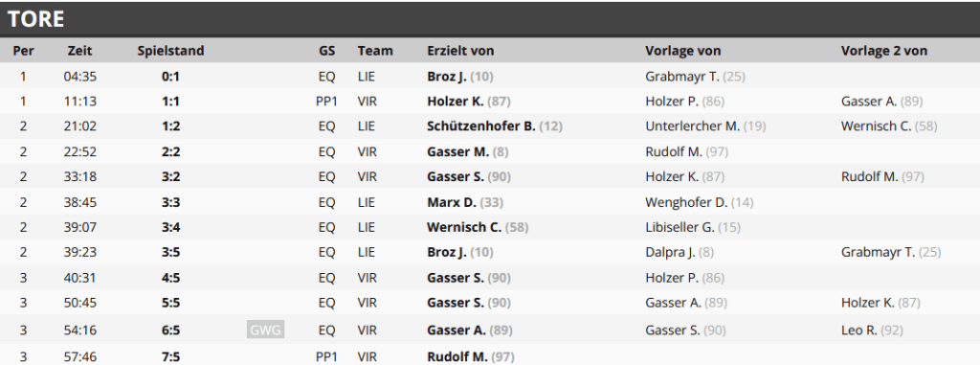Select the Zeit column header
The width and height of the screenshot is (980, 365).
(x=80, y=51)
